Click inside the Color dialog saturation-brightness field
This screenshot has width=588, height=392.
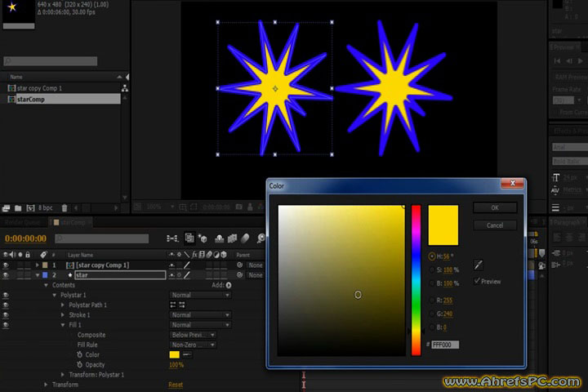click(341, 280)
